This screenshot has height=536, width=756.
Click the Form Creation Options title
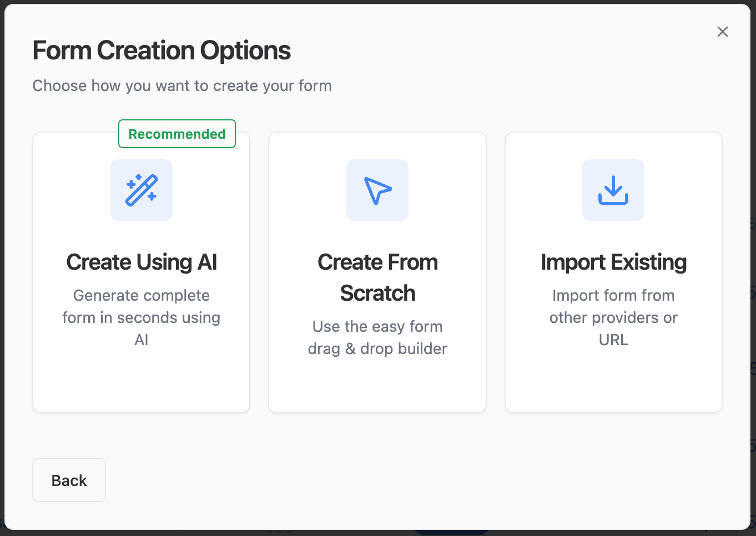(162, 50)
